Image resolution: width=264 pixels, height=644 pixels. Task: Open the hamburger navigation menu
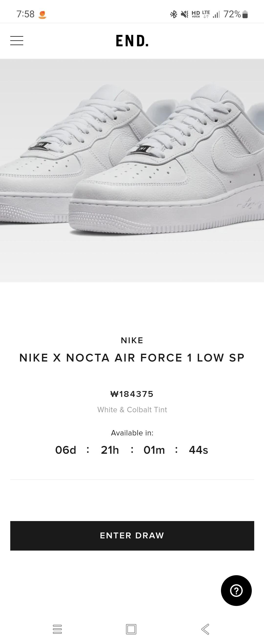click(x=17, y=41)
